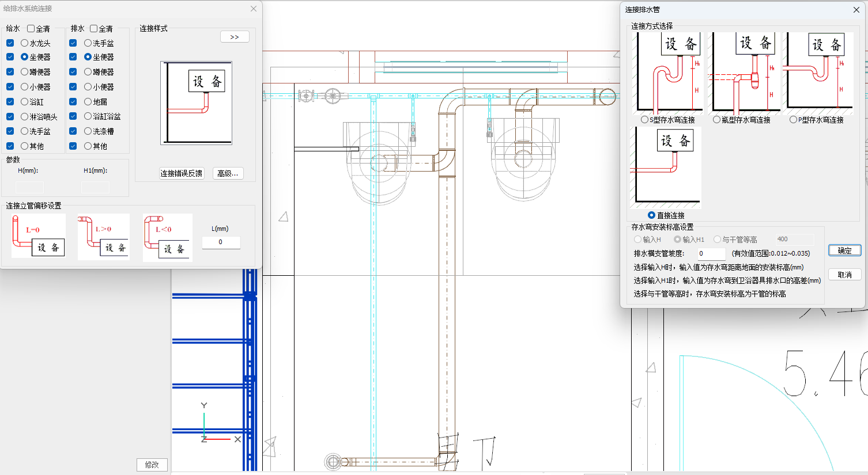Select the L=0 riser offset diagram
This screenshot has height=475, width=868.
pyautogui.click(x=38, y=236)
